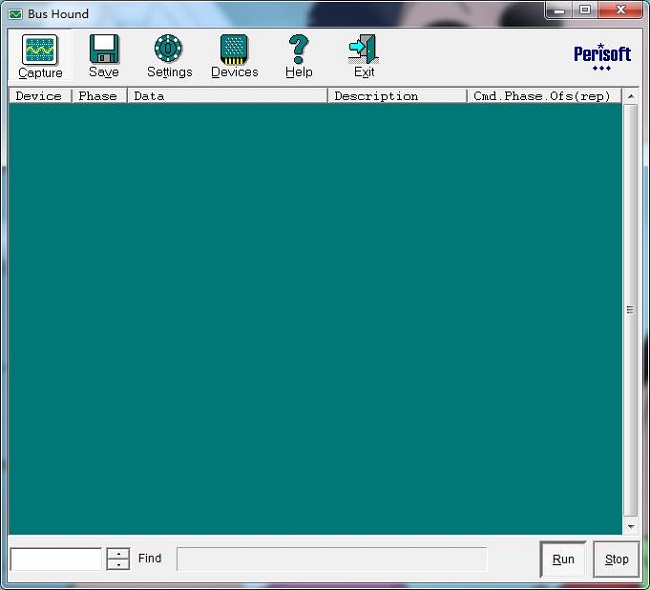Screen dimensions: 650x590
Task: Click the Find search input field
Action: click(x=56, y=559)
